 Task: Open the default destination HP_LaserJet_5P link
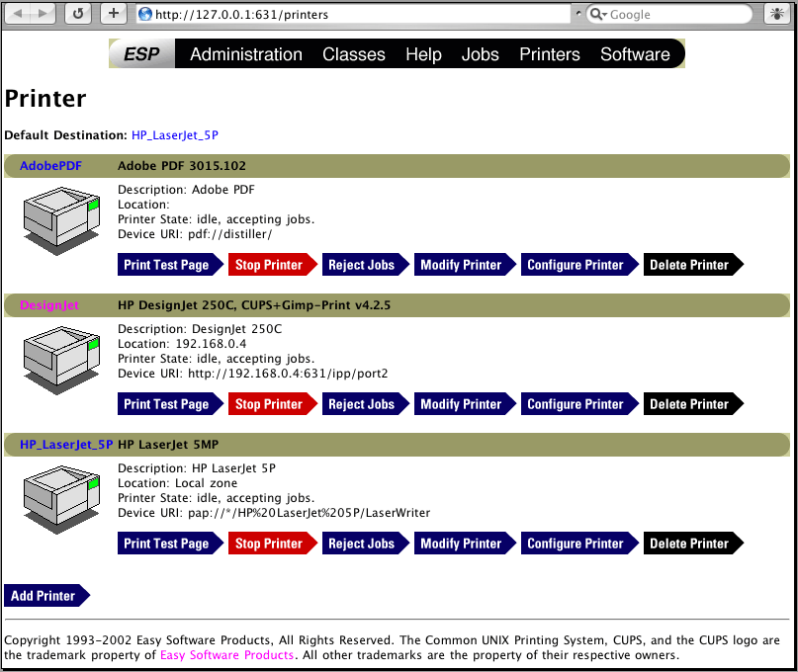(x=175, y=135)
